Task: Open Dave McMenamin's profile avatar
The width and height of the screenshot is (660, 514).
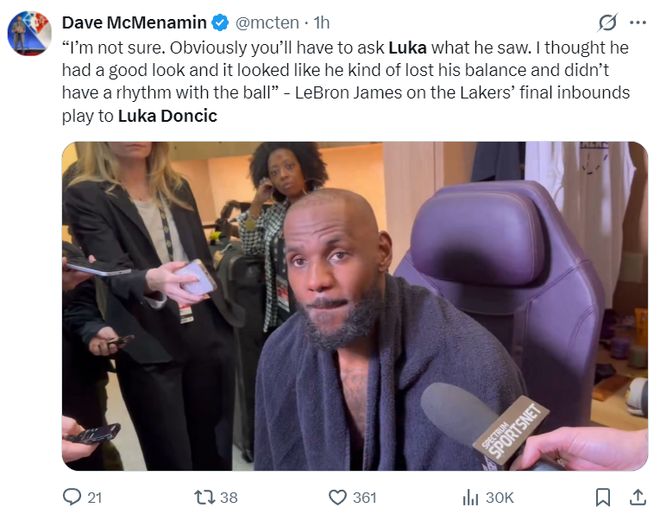Action: coord(30,34)
